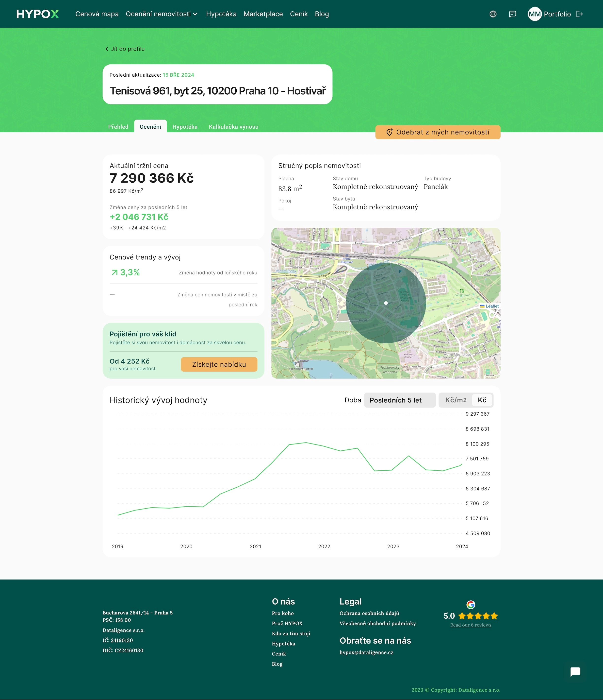
Task: Switch chart units to Kč/m2
Action: (x=456, y=400)
